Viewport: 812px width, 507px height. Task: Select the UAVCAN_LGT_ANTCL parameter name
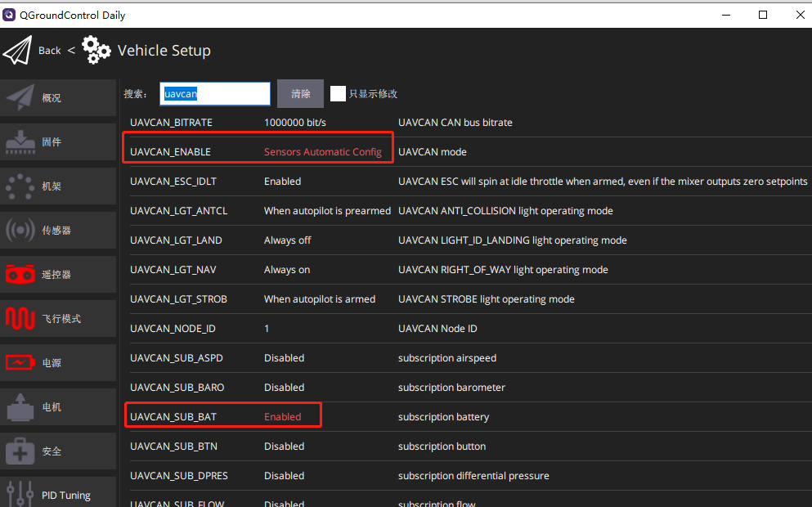[178, 211]
